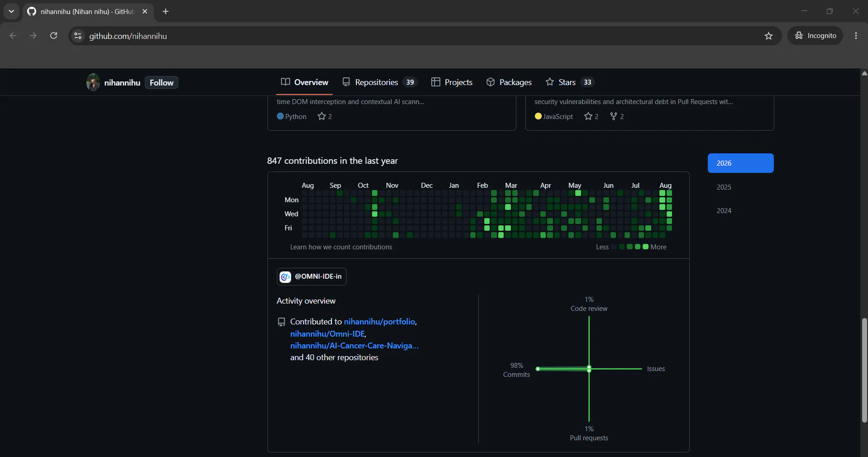This screenshot has width=868, height=457.
Task: Click the 847 contributions in the last year heading
Action: (x=333, y=161)
